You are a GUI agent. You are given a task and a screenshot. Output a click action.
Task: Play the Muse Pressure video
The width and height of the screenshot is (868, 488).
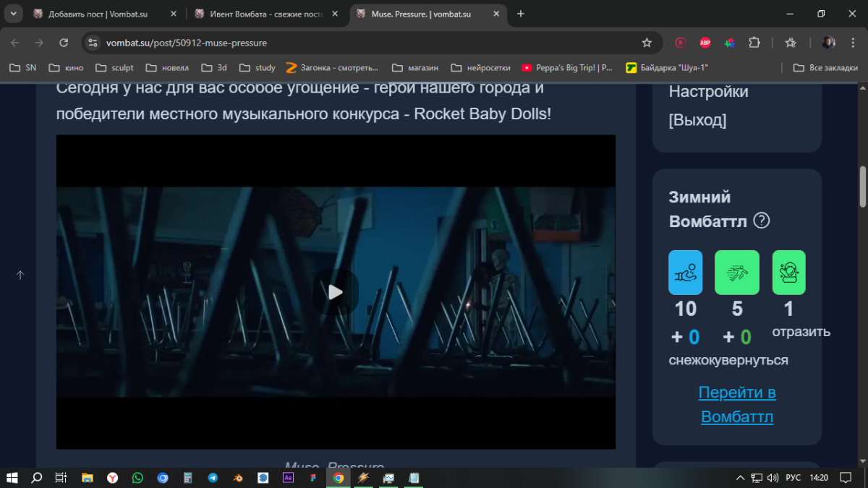[335, 292]
